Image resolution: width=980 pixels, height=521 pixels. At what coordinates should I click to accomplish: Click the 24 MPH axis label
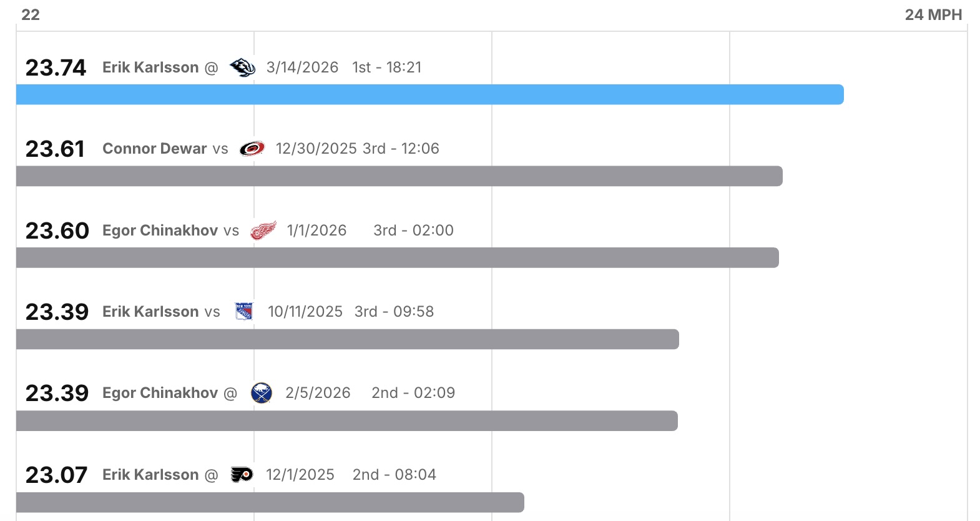[933, 14]
